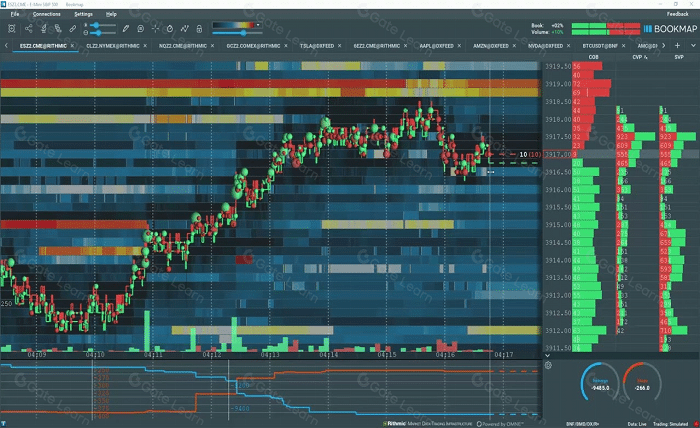This screenshot has height=428, width=700.
Task: Switch to the NQZ2.CME@RITHMIC tab
Action: pos(183,46)
